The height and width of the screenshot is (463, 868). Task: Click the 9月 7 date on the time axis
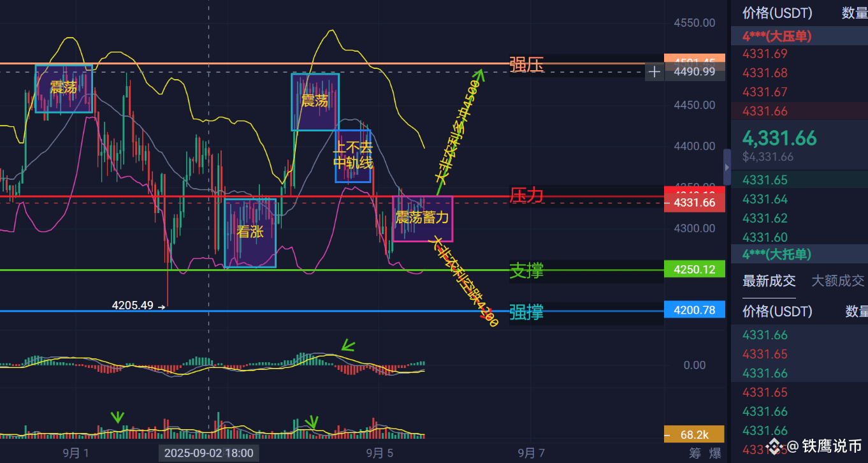(x=532, y=453)
